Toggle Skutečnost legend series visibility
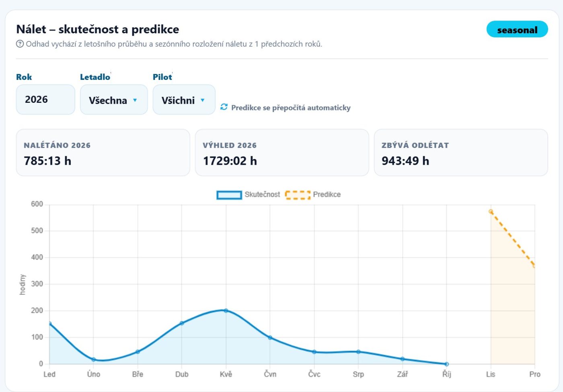Screen dimensions: 563x392 (248, 195)
